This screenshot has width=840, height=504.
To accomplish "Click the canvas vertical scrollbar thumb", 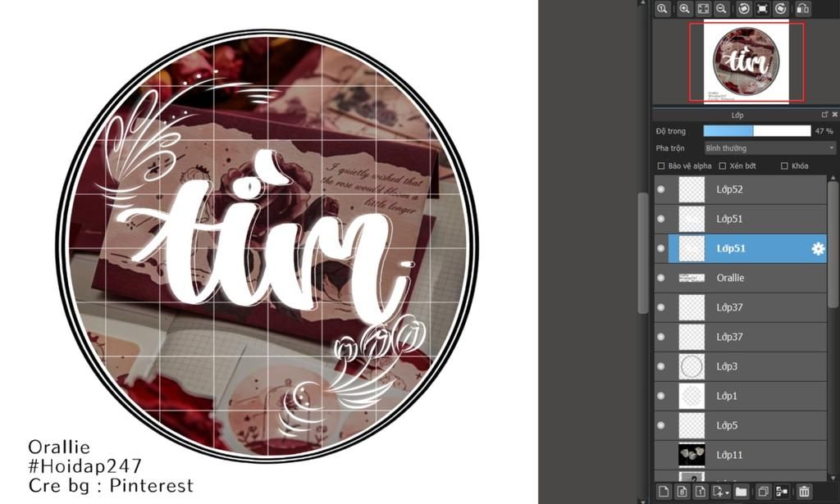I will tap(643, 252).
